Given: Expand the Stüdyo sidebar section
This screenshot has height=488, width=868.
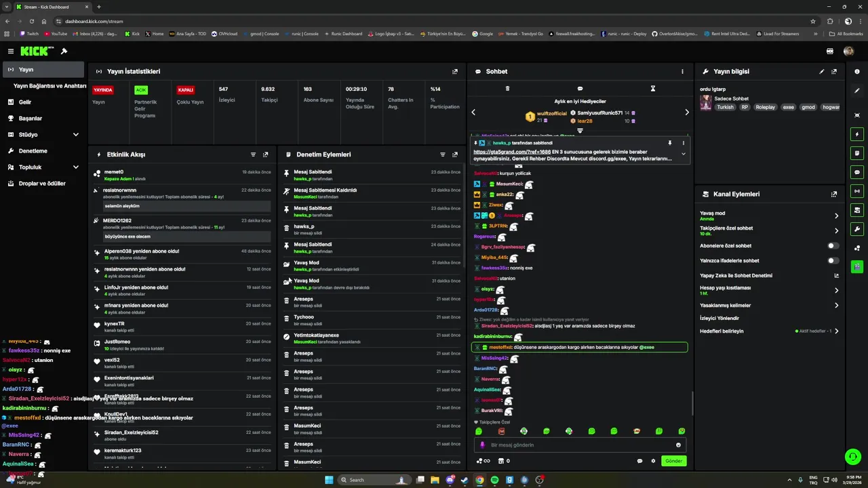Looking at the screenshot, I should click(75, 135).
